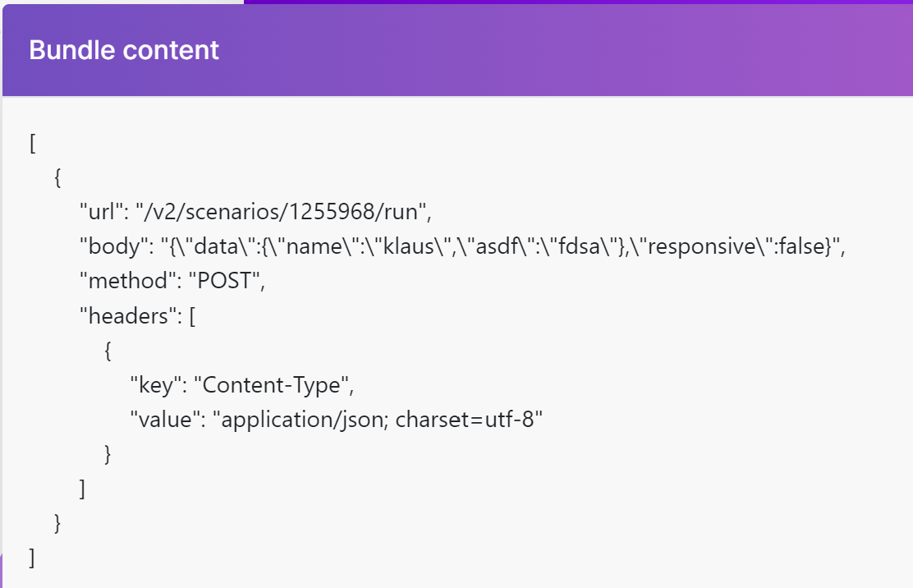Click "fdsa" in the body data
Viewport: 913px width, 588px height.
[578, 246]
